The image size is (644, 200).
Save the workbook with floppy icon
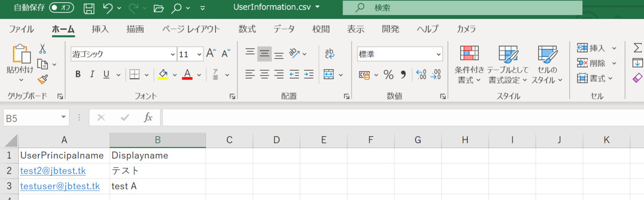coord(89,8)
